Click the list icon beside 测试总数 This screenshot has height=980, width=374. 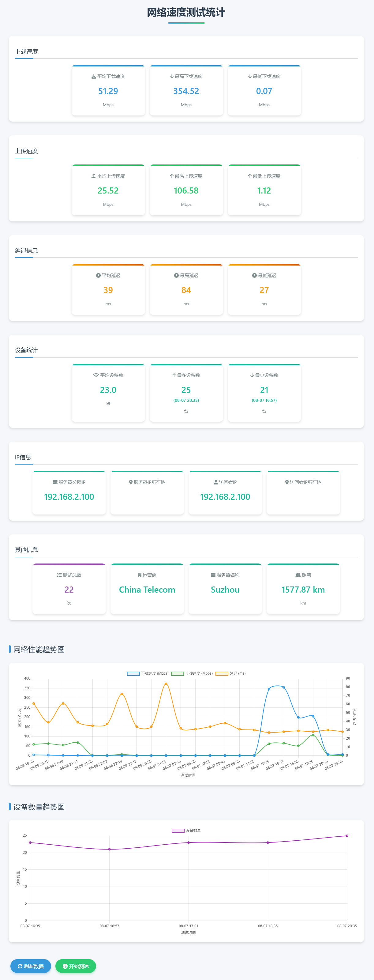coord(59,575)
